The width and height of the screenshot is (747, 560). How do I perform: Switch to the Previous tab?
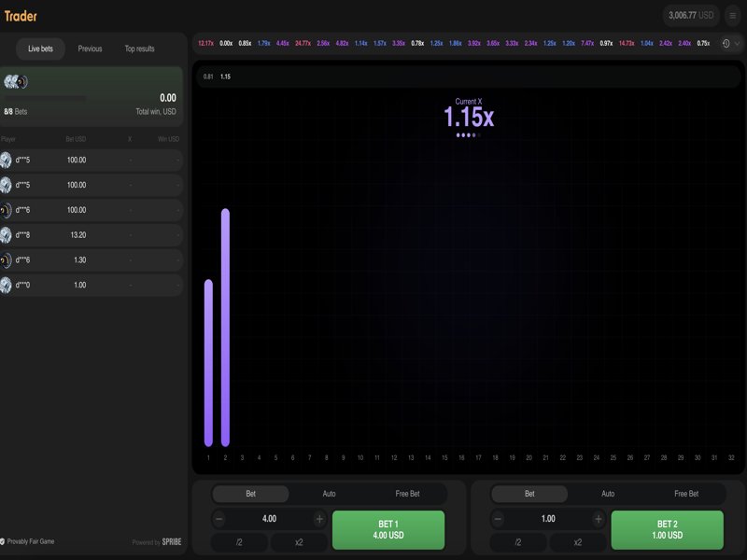(90, 49)
